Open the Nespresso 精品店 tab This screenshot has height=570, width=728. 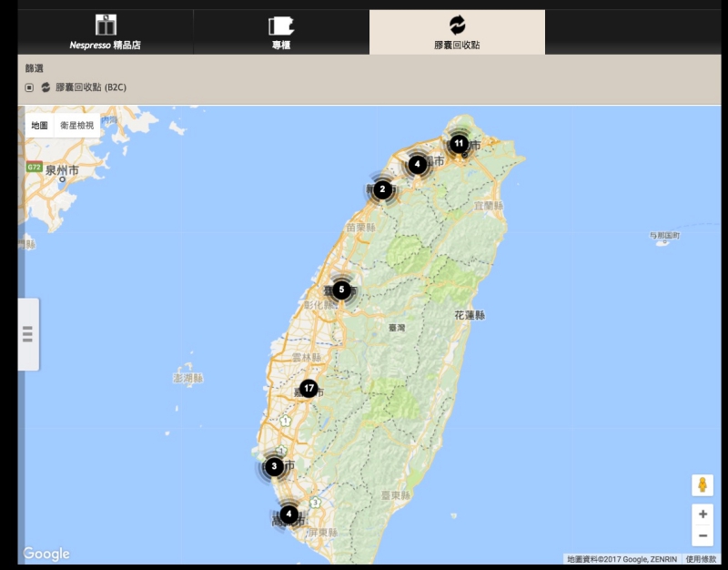coord(106,32)
